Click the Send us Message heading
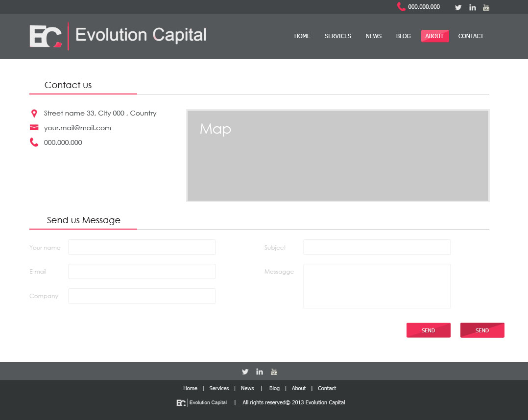 tap(83, 220)
